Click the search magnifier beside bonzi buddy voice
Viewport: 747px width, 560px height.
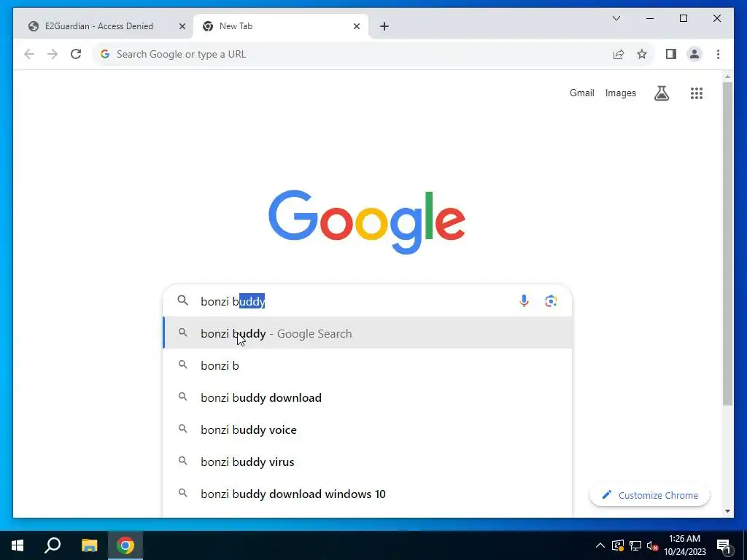(182, 429)
